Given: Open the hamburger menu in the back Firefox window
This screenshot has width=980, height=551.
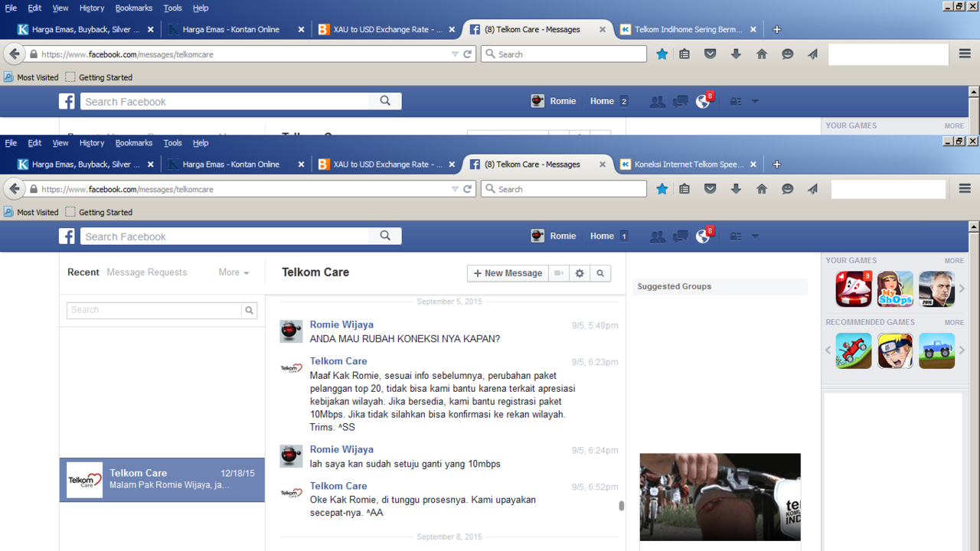Looking at the screenshot, I should (x=965, y=54).
